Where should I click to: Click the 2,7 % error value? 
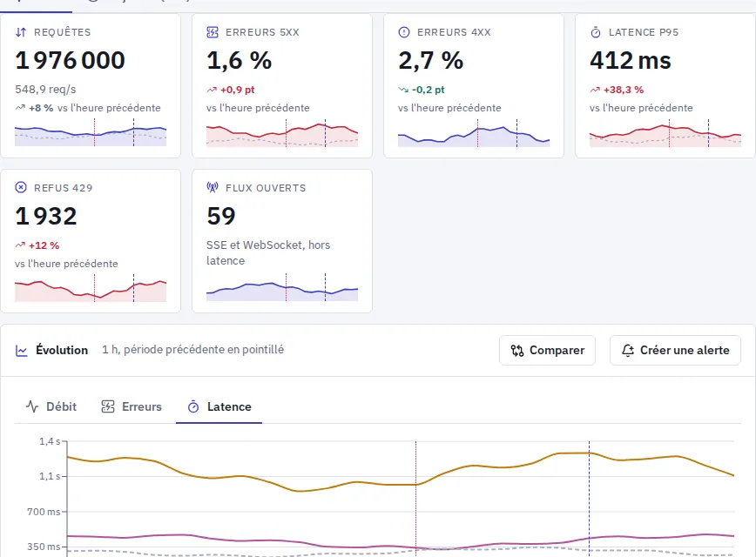tap(430, 61)
